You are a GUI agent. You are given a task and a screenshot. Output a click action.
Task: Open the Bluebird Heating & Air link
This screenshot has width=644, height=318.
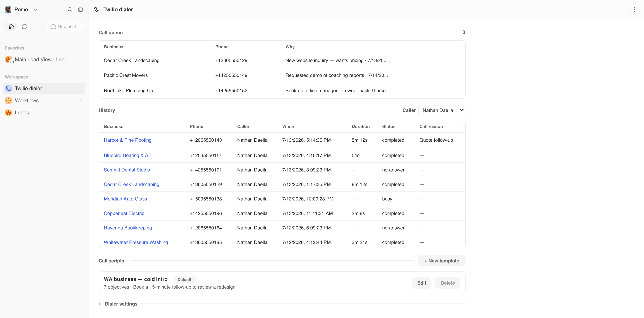tap(127, 155)
